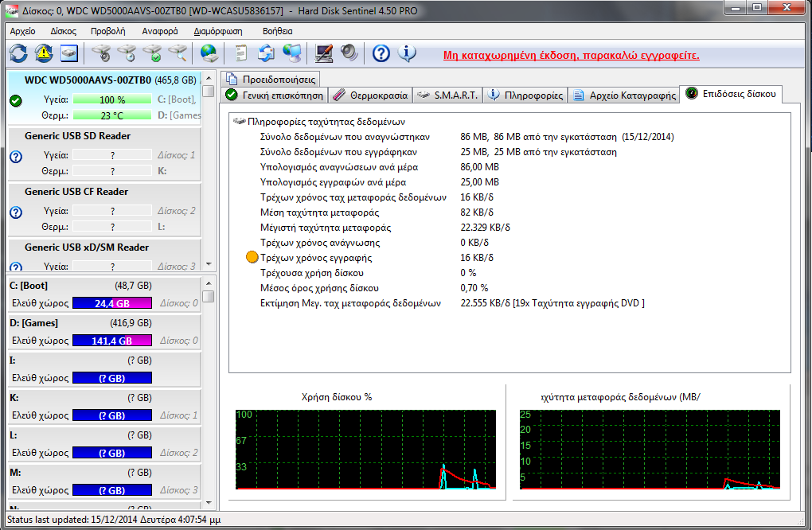Select the Generic USB SD Reader entry
The width and height of the screenshot is (812, 530).
pyautogui.click(x=78, y=136)
